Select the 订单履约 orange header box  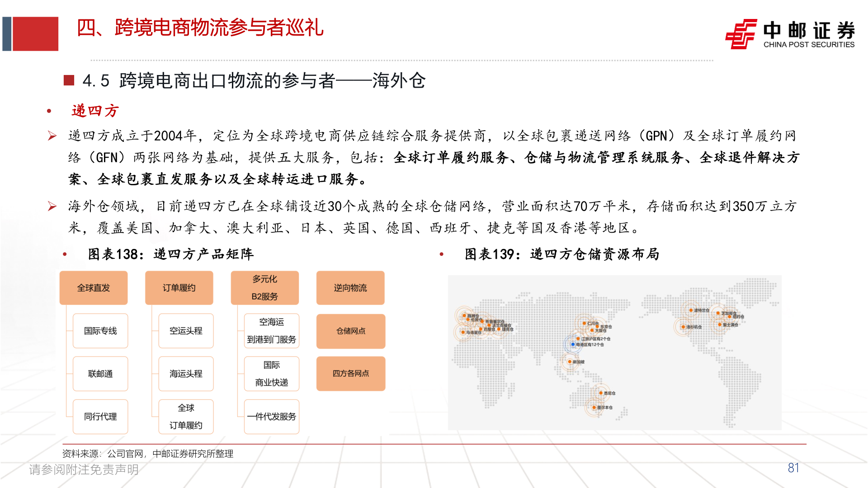(179, 288)
